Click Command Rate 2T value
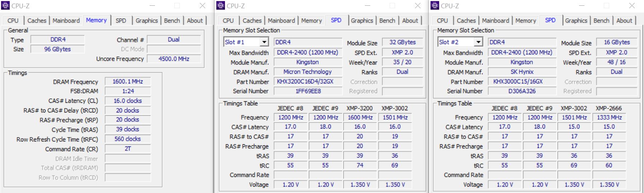The height and width of the screenshot is (193, 644). [128, 149]
